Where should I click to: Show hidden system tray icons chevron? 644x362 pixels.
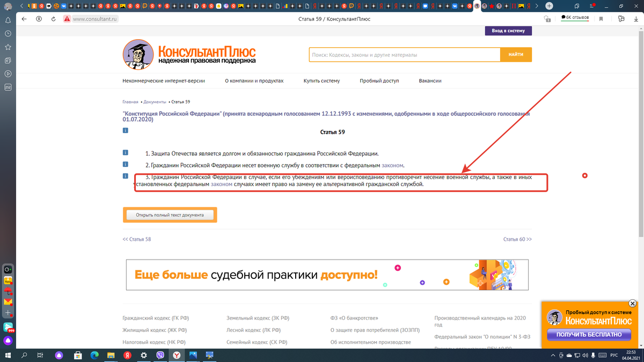click(x=553, y=355)
